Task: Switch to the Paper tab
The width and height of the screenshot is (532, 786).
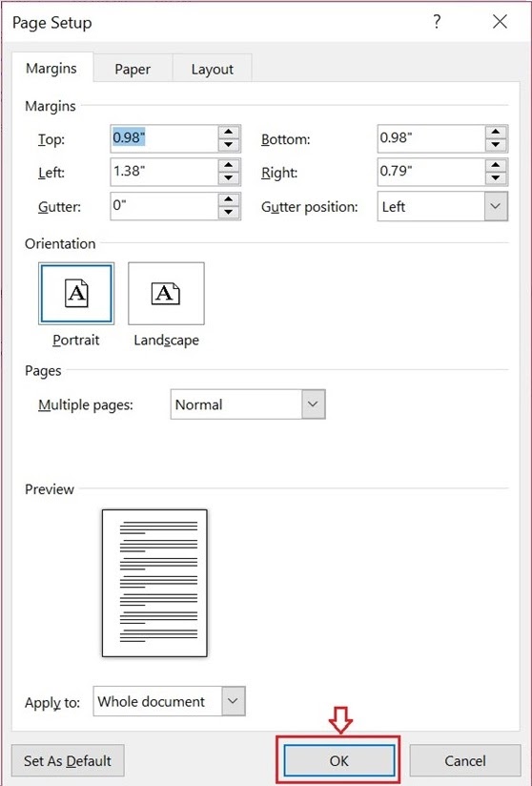Action: pyautogui.click(x=133, y=69)
